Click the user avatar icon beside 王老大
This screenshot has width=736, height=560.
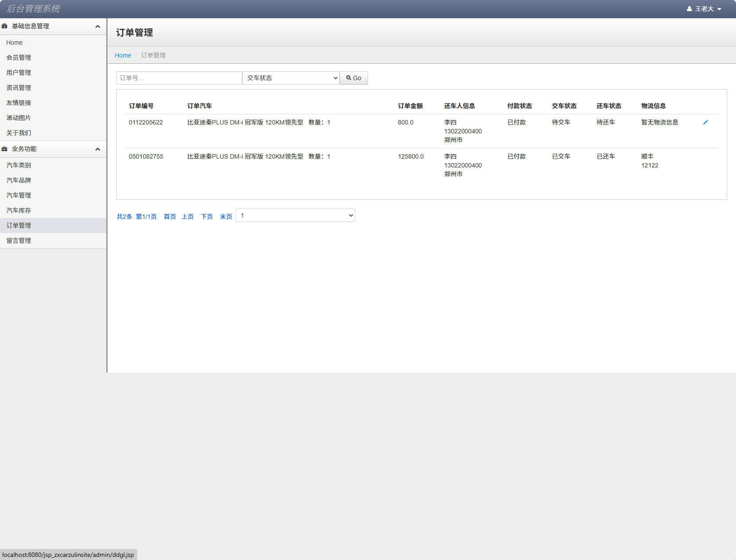click(689, 9)
